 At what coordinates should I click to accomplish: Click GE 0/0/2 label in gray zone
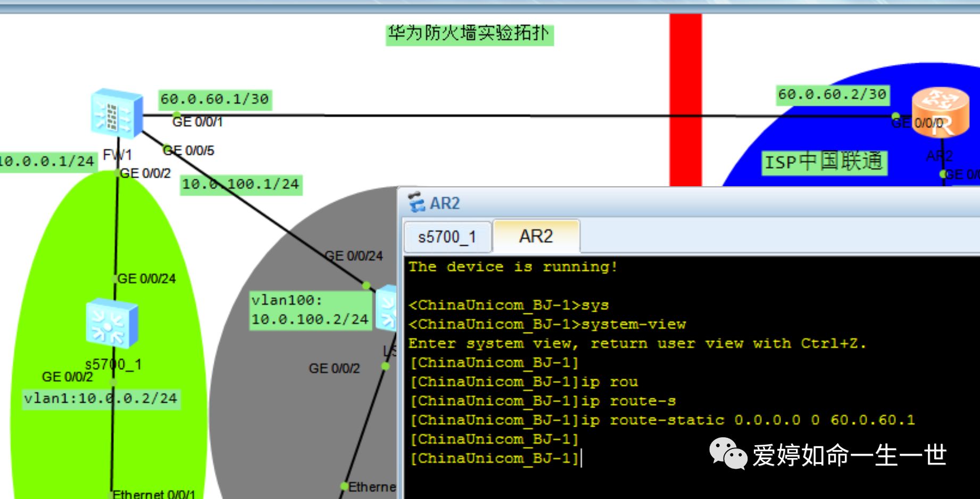click(x=334, y=368)
